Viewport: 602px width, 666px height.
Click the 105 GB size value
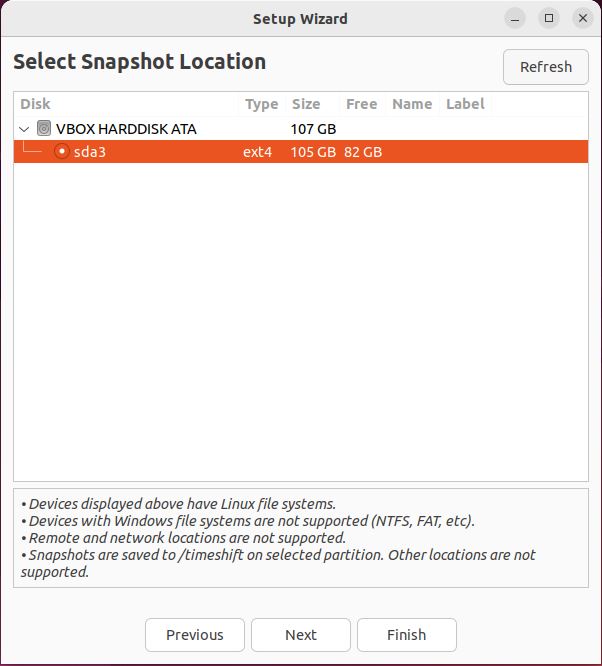313,152
